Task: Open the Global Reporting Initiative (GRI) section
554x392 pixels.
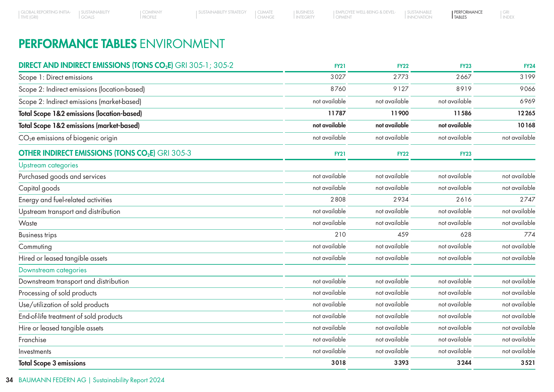Action: (45, 15)
